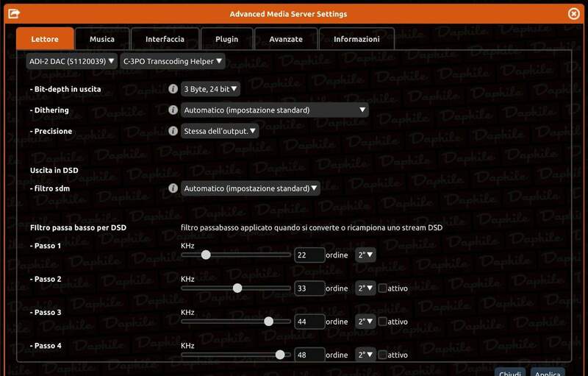The width and height of the screenshot is (588, 376).
Task: Switch to the Musica tab
Action: [x=101, y=39]
